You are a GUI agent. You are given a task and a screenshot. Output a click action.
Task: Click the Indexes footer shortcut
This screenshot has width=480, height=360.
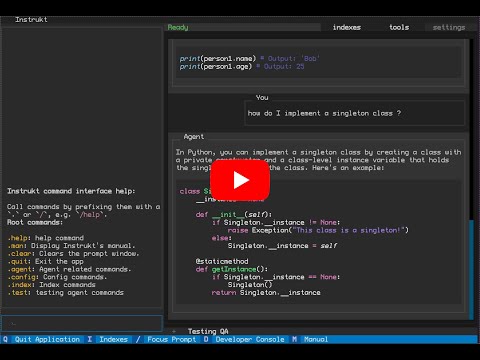(113, 339)
